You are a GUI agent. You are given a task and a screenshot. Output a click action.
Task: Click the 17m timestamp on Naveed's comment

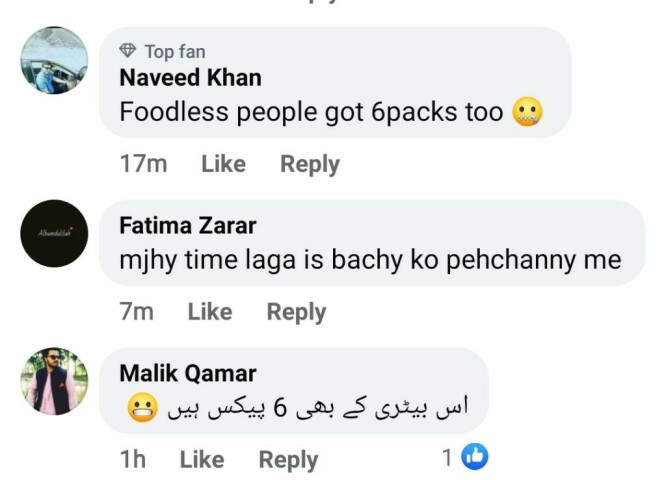click(143, 164)
